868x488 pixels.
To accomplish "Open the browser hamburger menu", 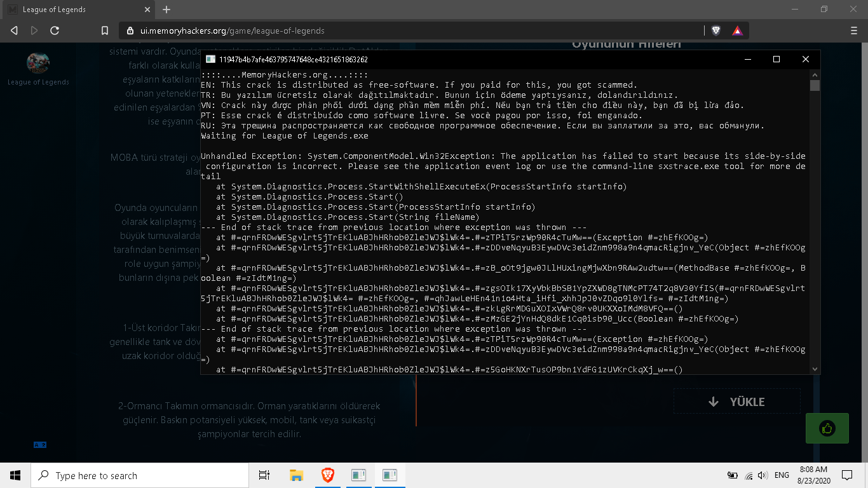I will (x=853, y=30).
